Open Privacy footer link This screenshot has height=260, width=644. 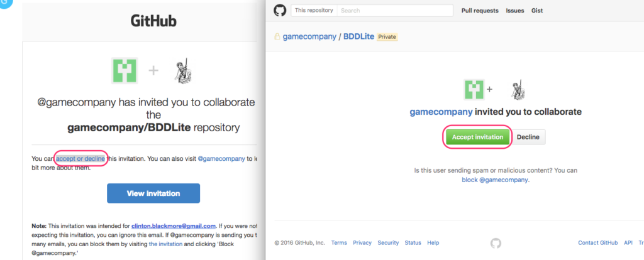[x=362, y=243]
